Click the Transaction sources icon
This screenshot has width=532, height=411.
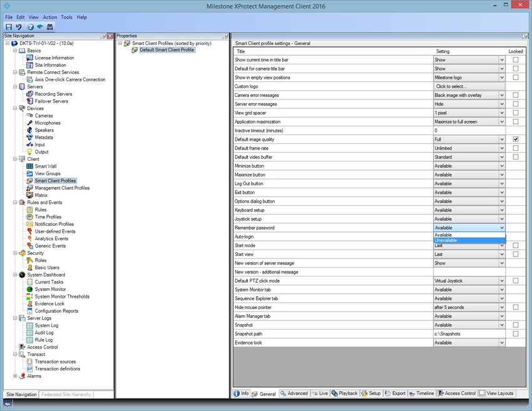pos(30,362)
